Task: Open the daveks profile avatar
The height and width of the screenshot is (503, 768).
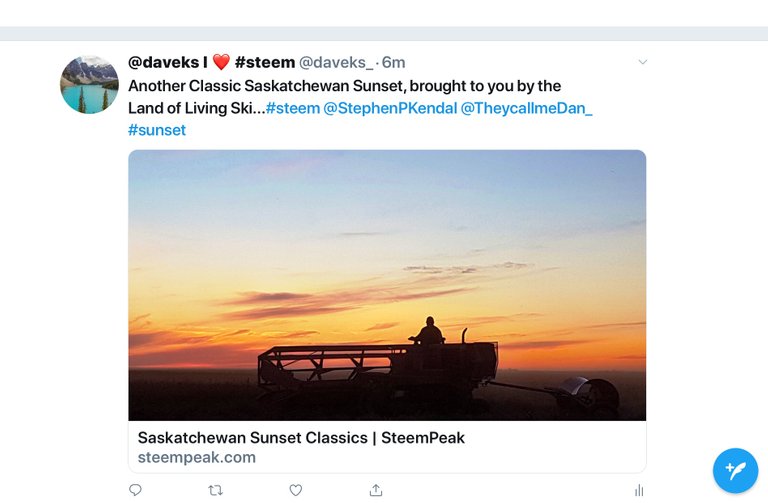Action: pos(89,85)
